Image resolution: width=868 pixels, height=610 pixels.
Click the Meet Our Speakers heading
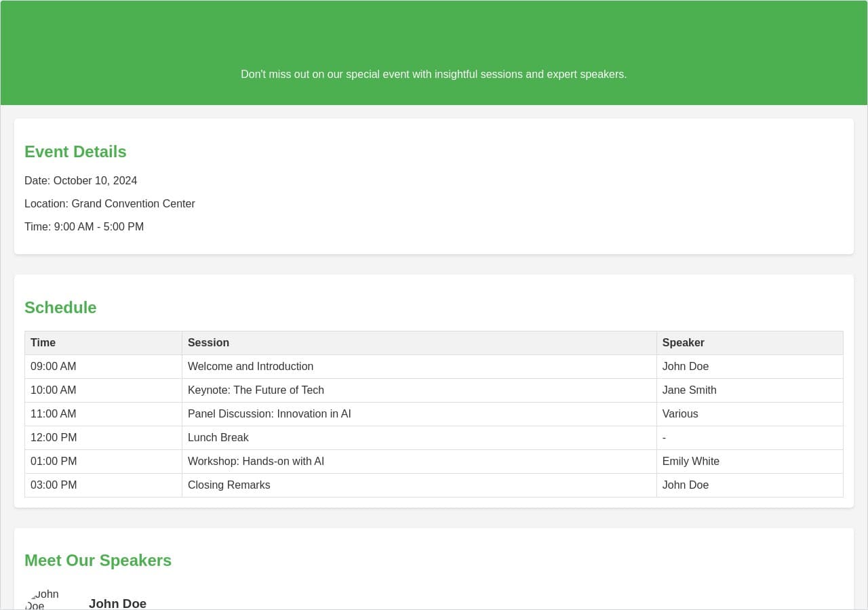point(98,561)
